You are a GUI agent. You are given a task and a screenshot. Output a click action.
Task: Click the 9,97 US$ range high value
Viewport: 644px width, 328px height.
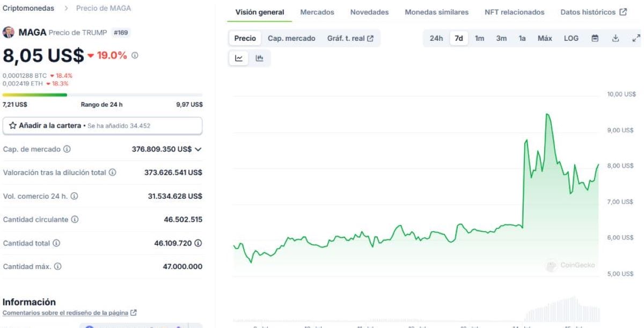189,105
